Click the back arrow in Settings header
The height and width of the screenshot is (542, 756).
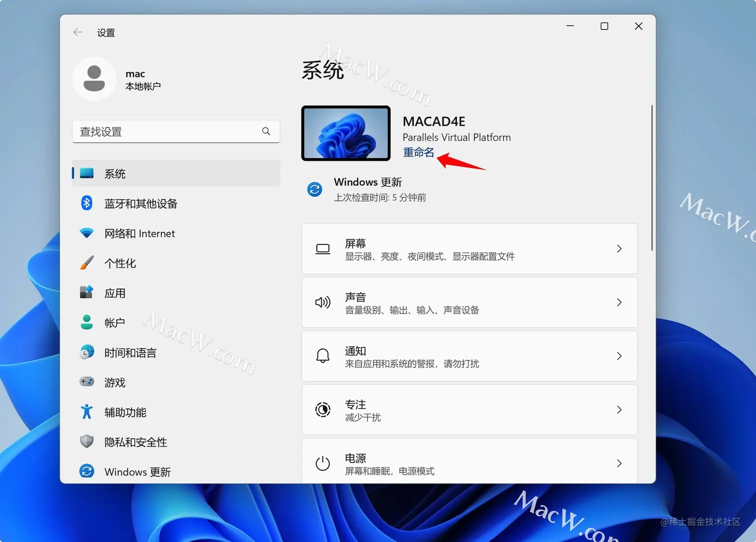(x=77, y=33)
